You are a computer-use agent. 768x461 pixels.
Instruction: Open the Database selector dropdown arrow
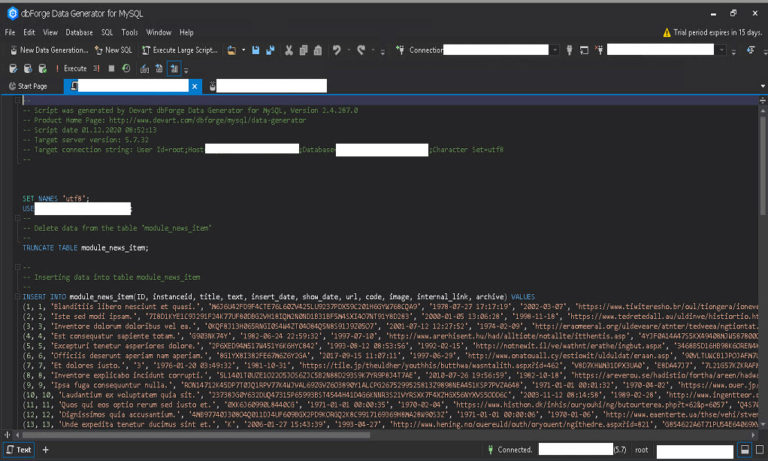(x=721, y=50)
